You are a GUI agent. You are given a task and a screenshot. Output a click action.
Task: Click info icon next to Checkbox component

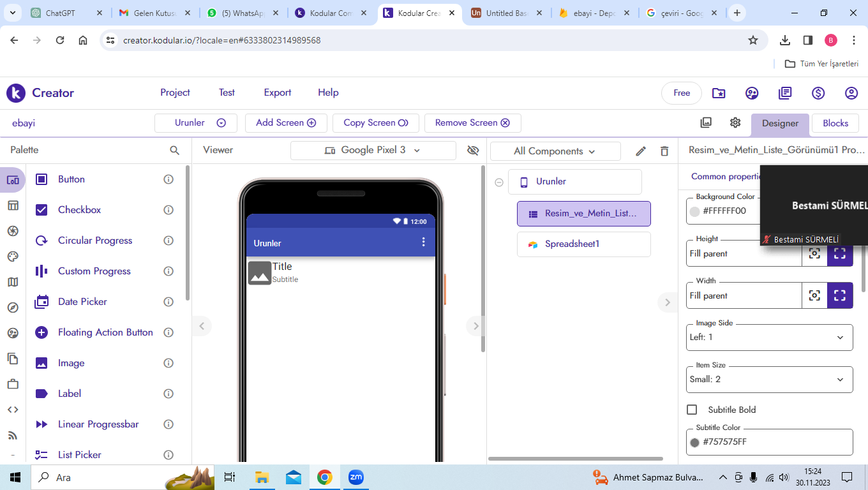[168, 210]
